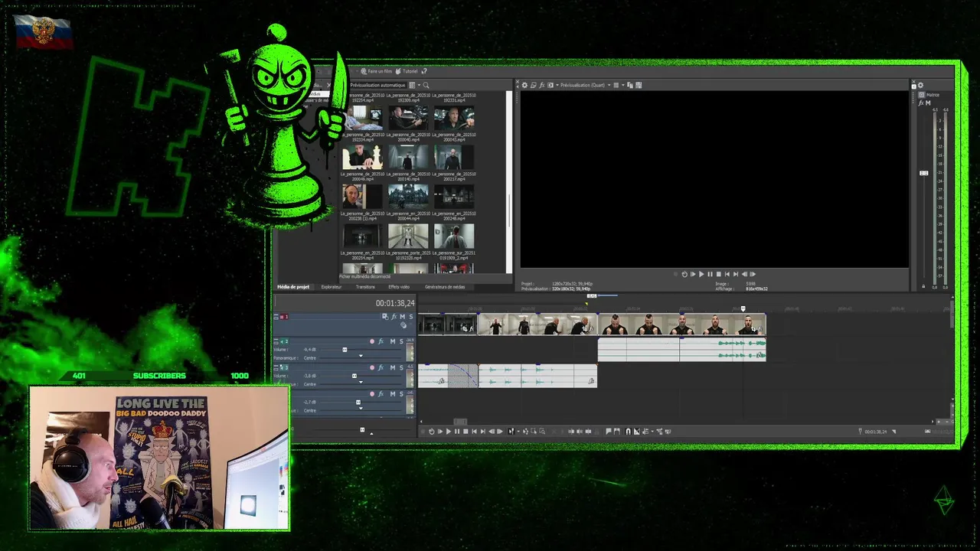Copy preview snapshot to clipboard icon
The height and width of the screenshot is (551, 980).
click(x=630, y=85)
